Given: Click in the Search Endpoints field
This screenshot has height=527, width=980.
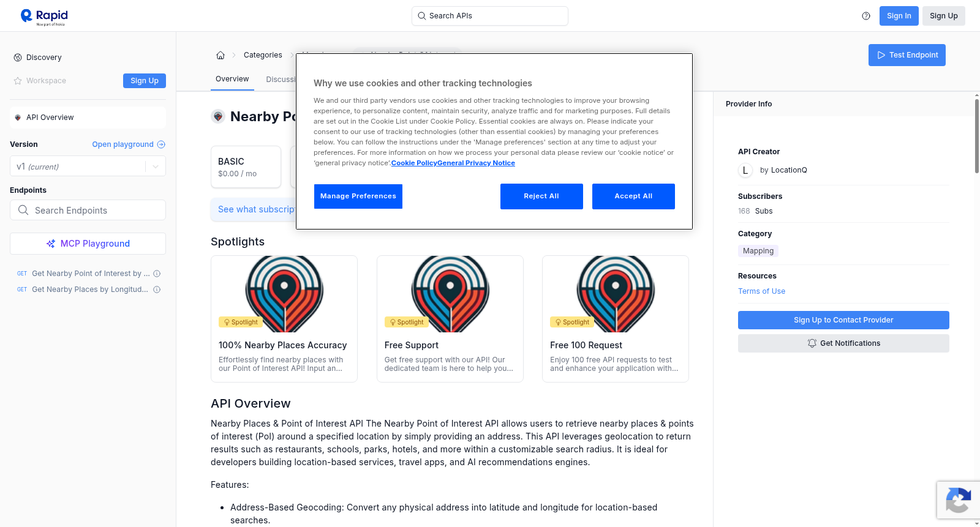Looking at the screenshot, I should pyautogui.click(x=88, y=210).
